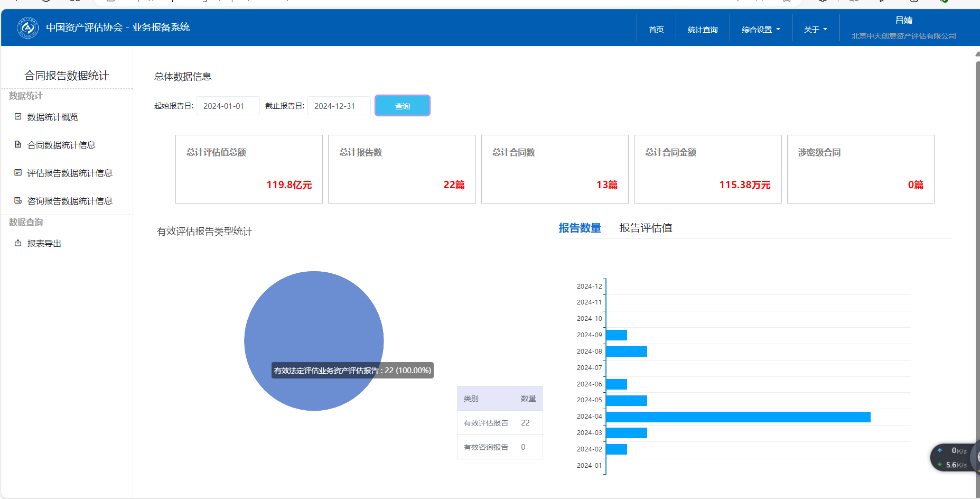
Task: Click the 评估报告数据统计信息 icon
Action: 18,172
